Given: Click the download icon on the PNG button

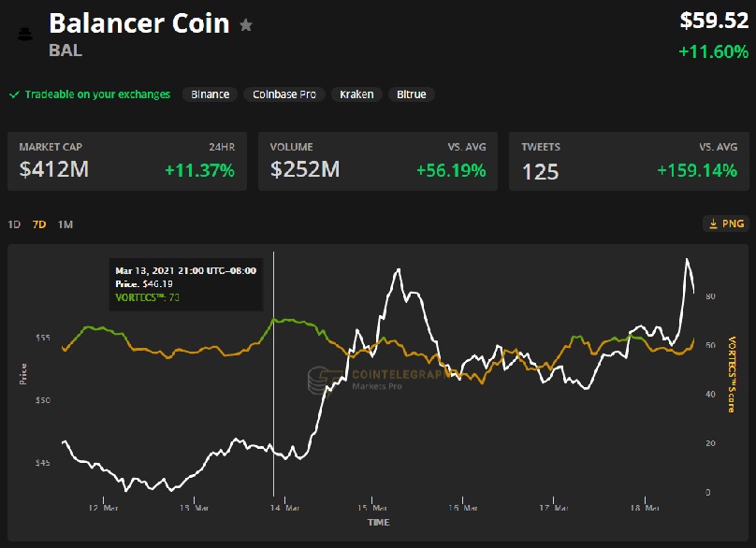Looking at the screenshot, I should tap(713, 224).
